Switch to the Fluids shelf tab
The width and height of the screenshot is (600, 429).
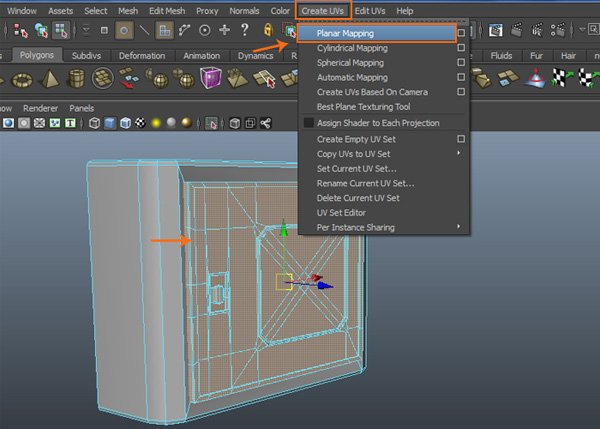click(x=501, y=56)
